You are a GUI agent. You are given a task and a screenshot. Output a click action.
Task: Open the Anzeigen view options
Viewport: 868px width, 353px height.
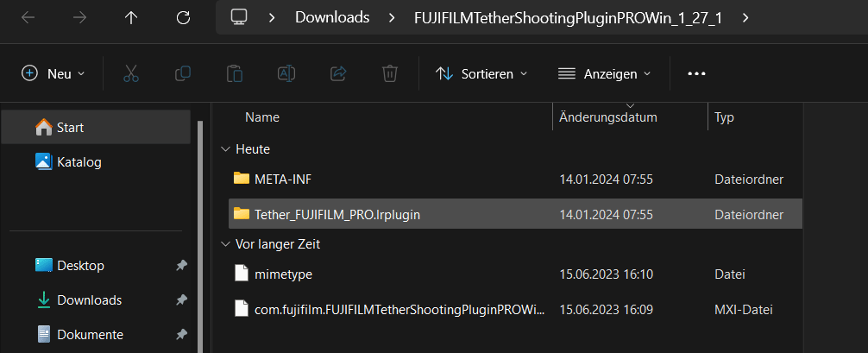tap(604, 73)
